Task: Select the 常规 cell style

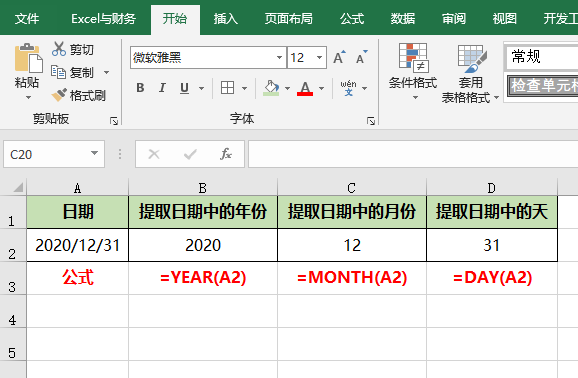Action: point(542,57)
